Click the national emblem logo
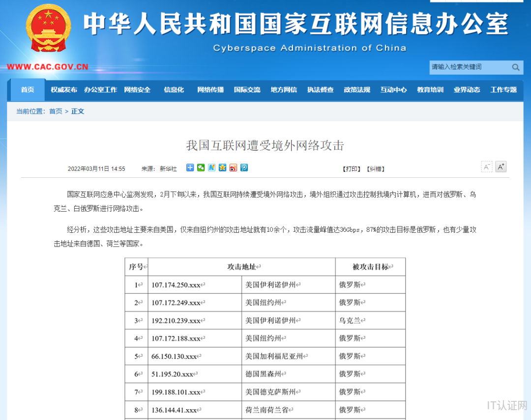The height and width of the screenshot is (420, 531). (x=48, y=28)
